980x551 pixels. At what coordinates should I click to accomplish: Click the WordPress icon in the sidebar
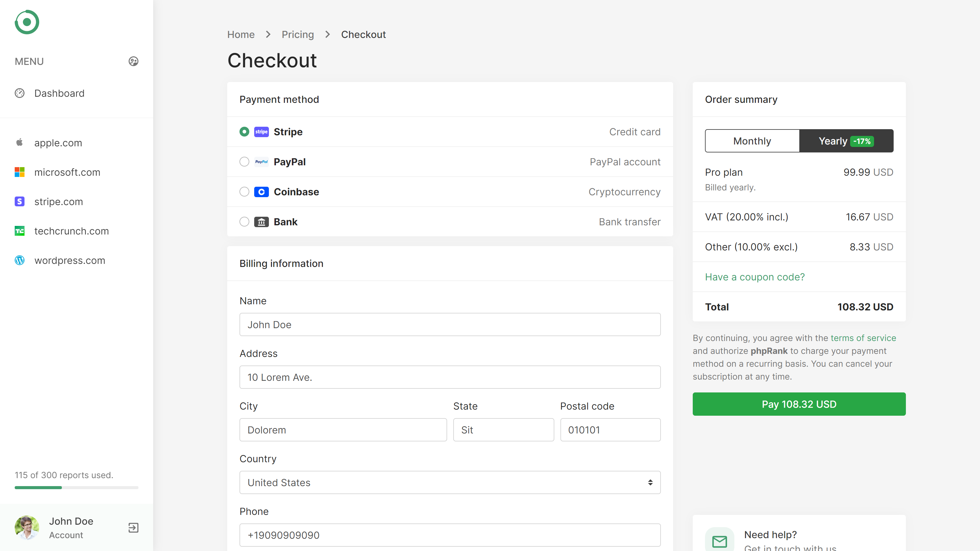point(19,261)
